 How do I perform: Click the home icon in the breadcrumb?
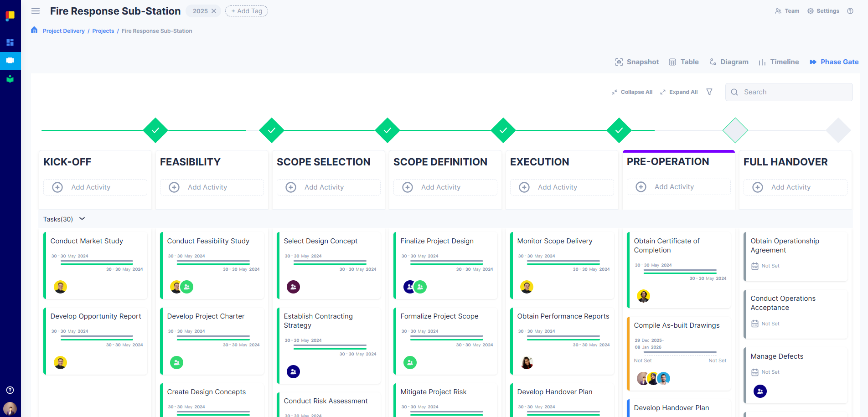34,30
